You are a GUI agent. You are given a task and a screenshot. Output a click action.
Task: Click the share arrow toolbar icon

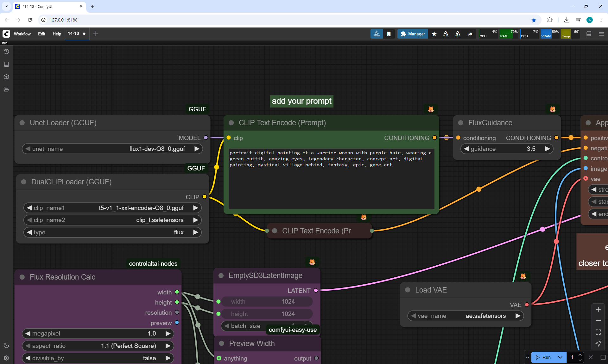(470, 34)
